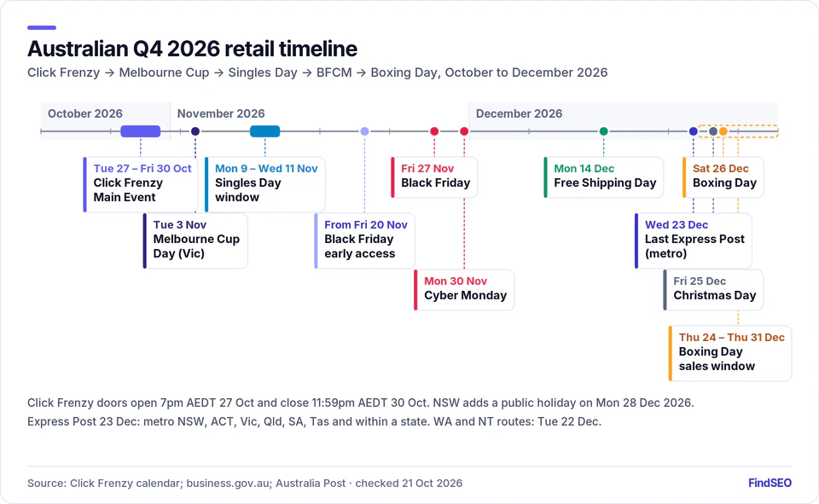Click the "Wed 23 Dec" date label

pos(677,224)
